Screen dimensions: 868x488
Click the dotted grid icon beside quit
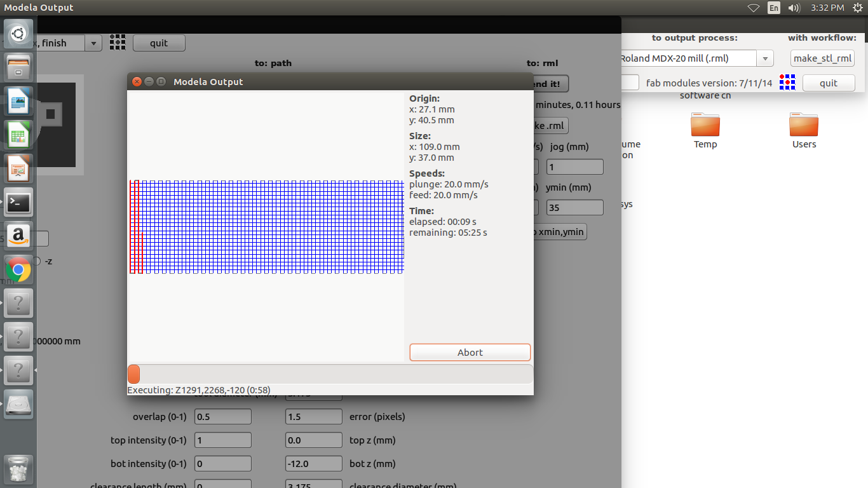coord(118,43)
